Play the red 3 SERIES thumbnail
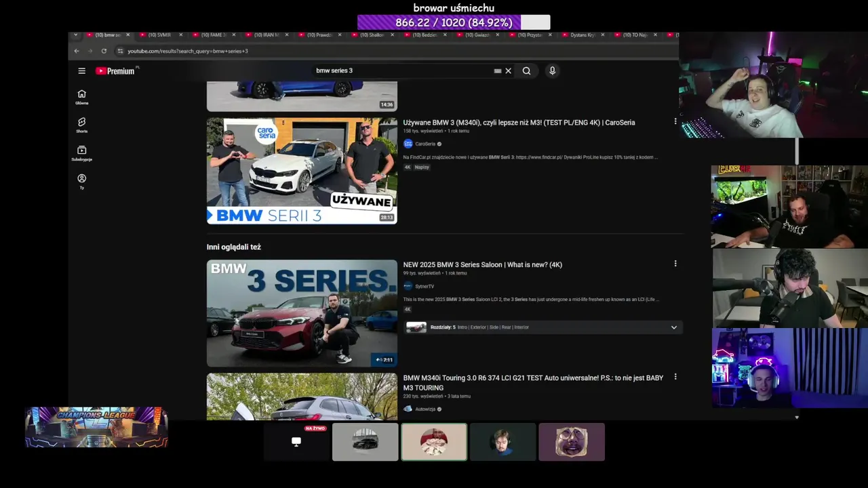 pyautogui.click(x=302, y=313)
